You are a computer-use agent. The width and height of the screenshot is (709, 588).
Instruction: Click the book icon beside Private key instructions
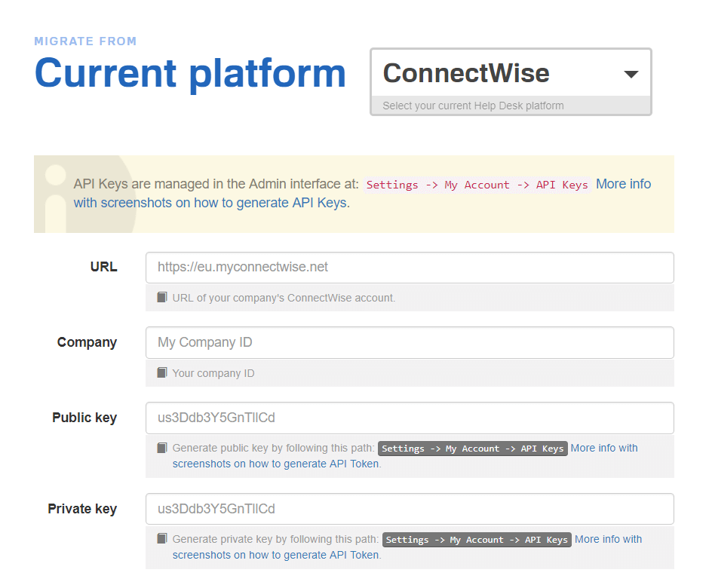(162, 538)
